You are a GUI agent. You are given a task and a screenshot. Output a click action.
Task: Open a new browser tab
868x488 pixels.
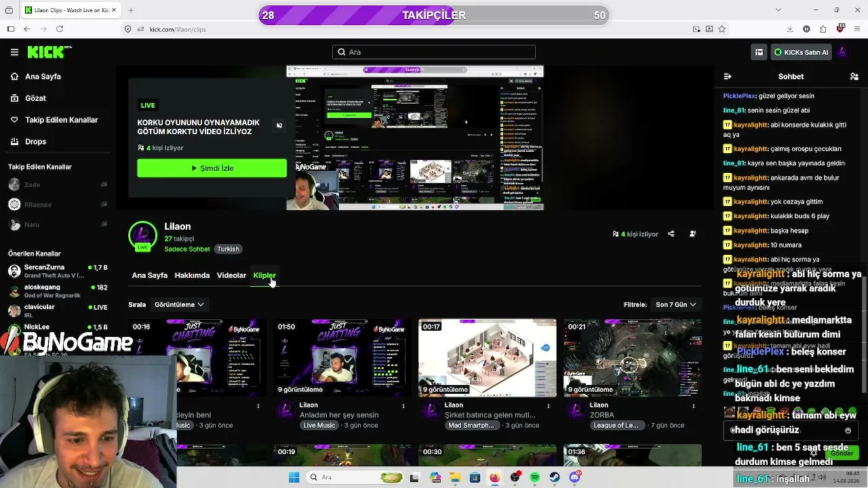131,10
